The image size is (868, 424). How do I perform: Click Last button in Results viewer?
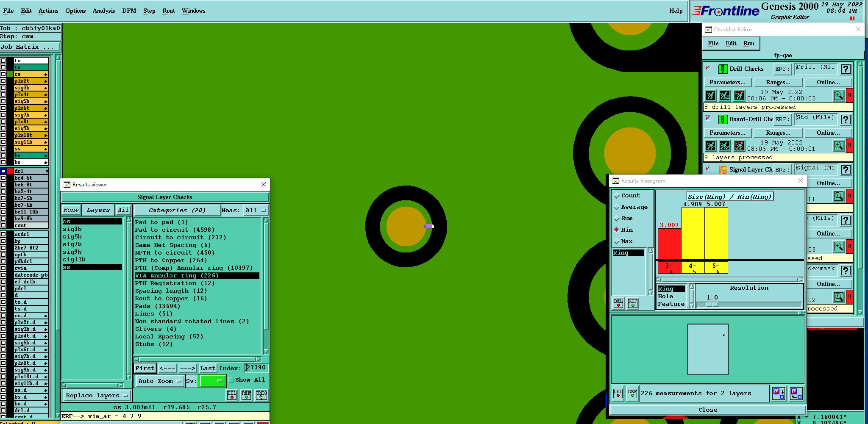pyautogui.click(x=208, y=369)
